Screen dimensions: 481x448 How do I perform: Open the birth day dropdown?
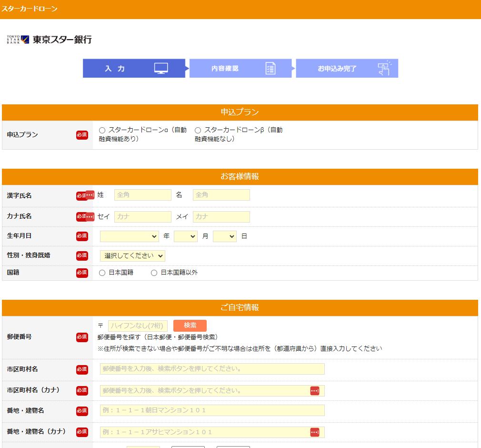[x=225, y=236]
